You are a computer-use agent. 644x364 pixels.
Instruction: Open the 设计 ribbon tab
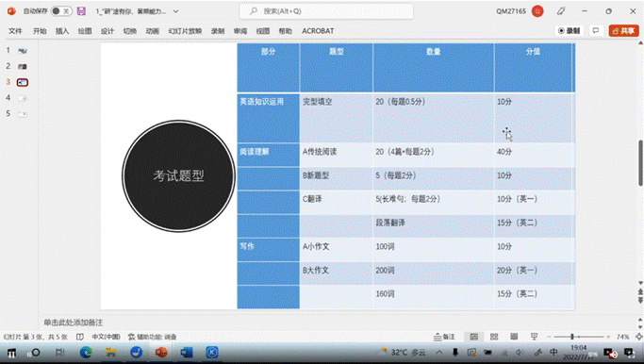107,31
